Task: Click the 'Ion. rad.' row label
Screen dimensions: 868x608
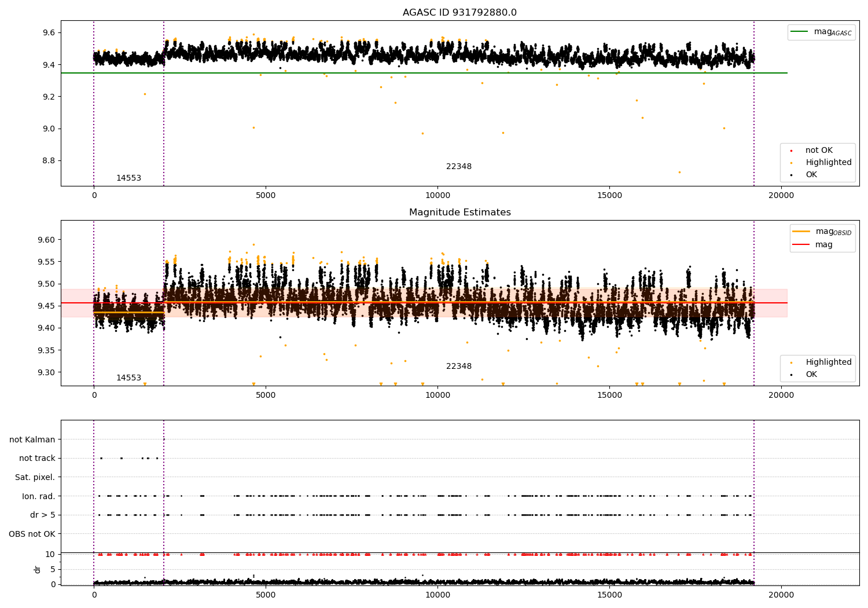Action: pos(39,496)
